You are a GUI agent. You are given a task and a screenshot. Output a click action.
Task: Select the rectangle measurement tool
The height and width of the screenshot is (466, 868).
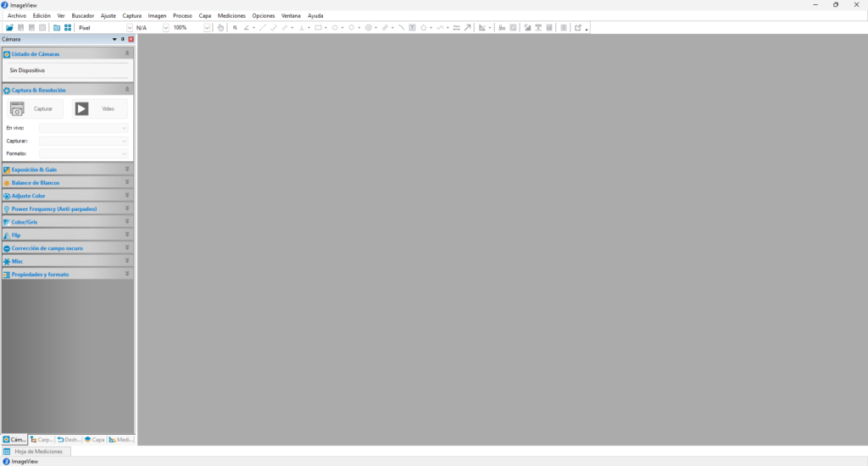coord(319,28)
